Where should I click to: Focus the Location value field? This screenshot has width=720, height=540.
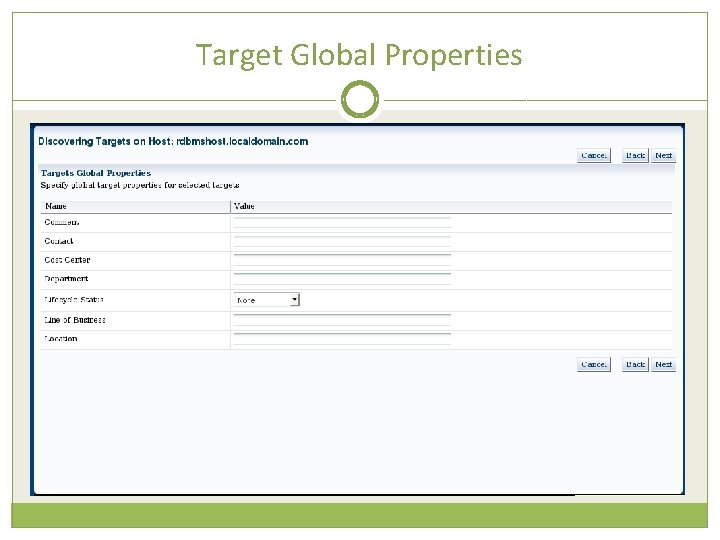click(343, 339)
